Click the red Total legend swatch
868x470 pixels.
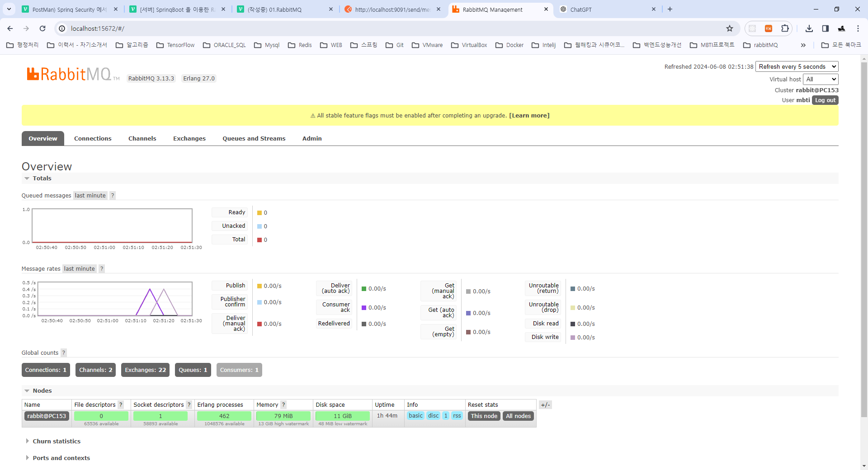[259, 240]
